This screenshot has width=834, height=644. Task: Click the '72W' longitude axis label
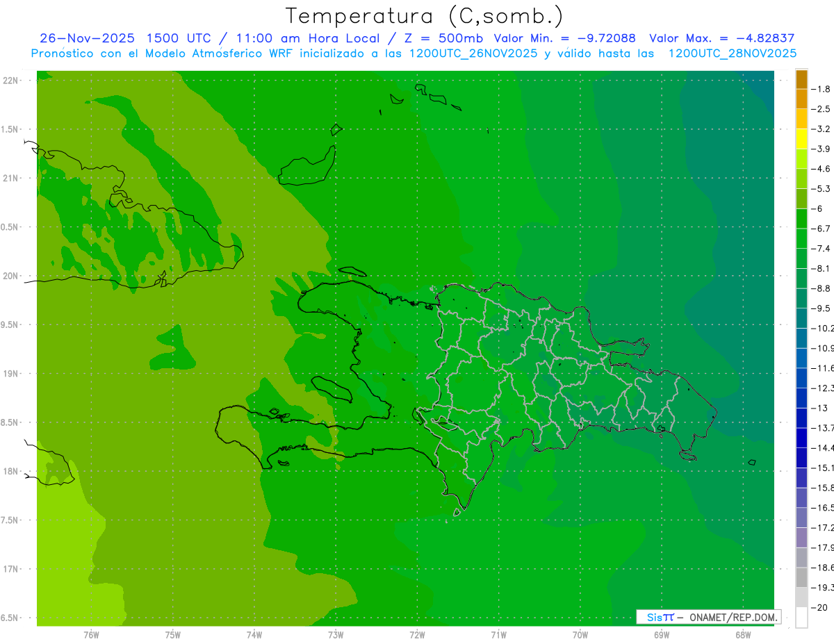(417, 635)
